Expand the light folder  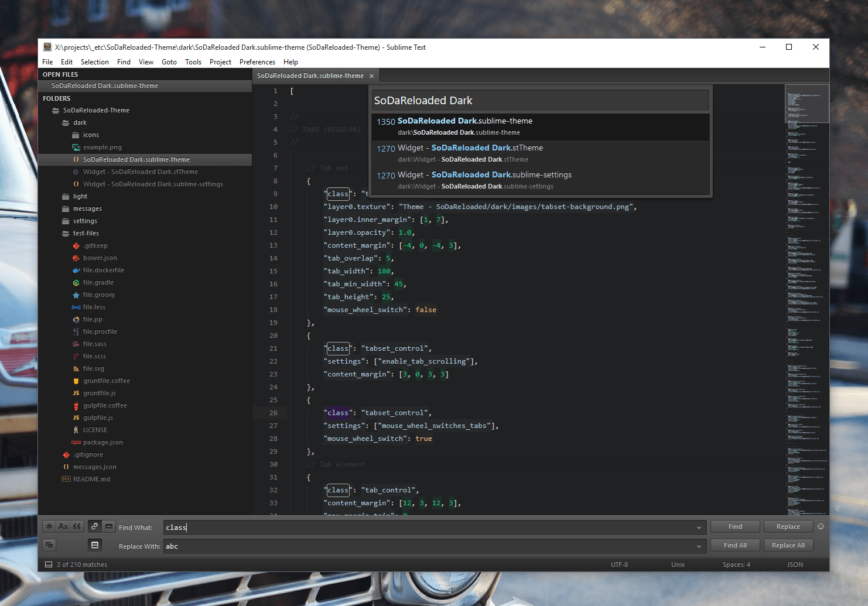point(66,197)
